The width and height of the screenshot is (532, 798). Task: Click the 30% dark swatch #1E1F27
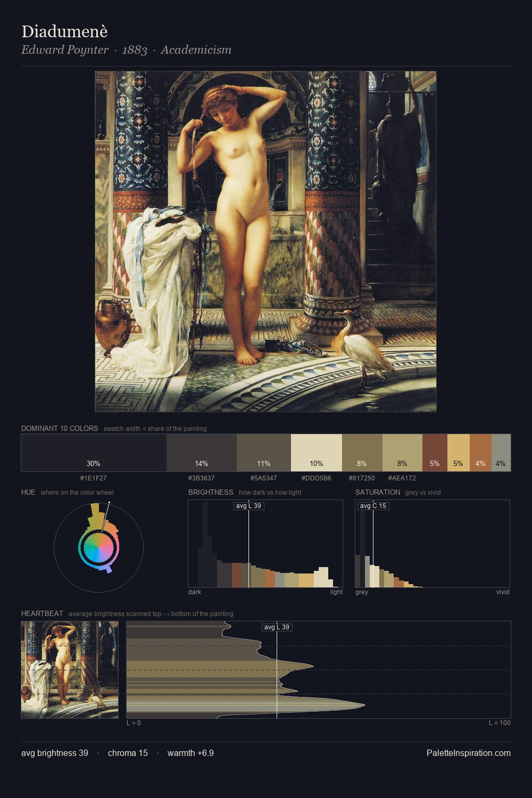(94, 453)
